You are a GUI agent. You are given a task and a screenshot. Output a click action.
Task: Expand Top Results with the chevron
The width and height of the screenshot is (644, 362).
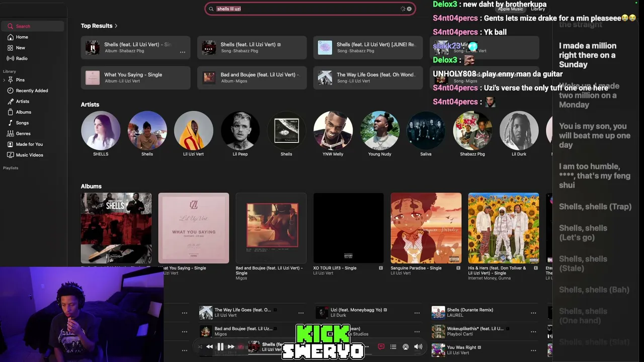tap(116, 26)
